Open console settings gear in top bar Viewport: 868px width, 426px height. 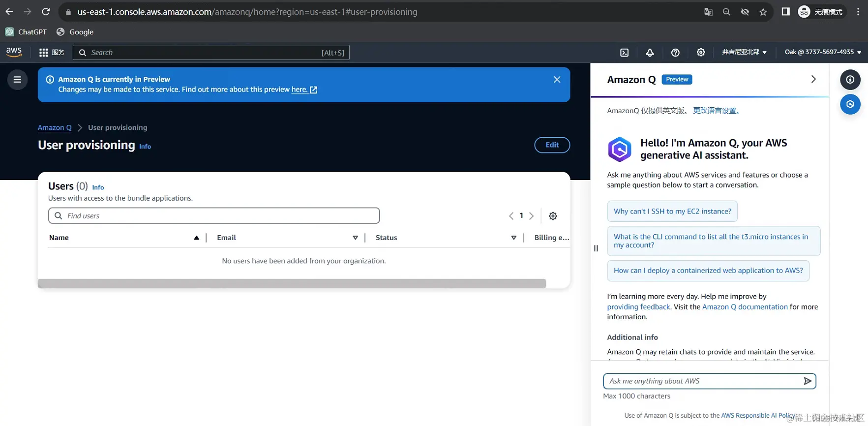701,53
